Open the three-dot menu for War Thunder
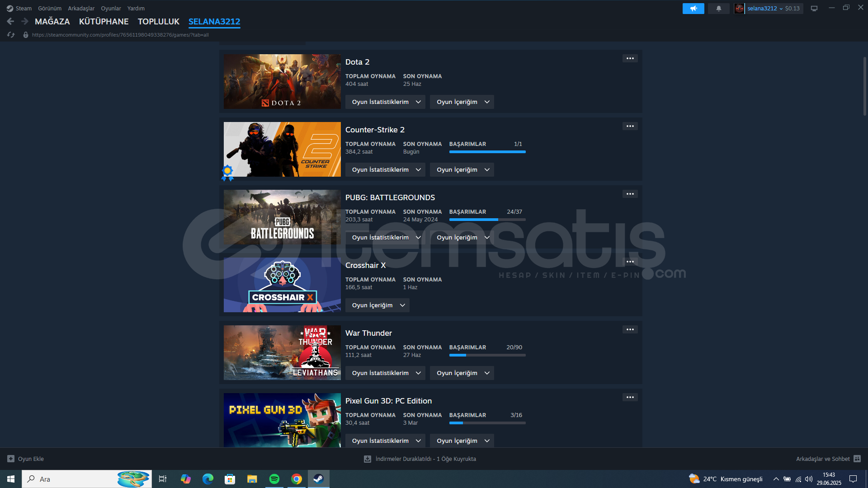The height and width of the screenshot is (488, 868). pos(630,329)
